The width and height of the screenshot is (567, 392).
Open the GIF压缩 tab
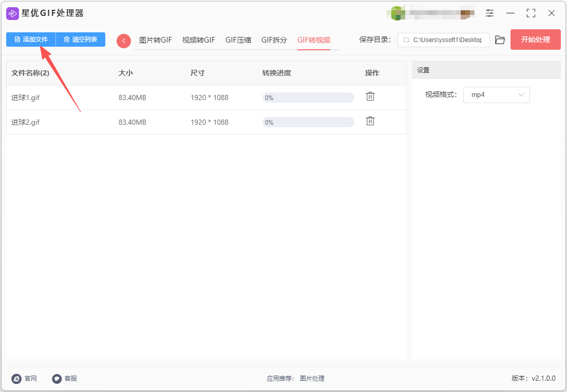[x=238, y=40]
